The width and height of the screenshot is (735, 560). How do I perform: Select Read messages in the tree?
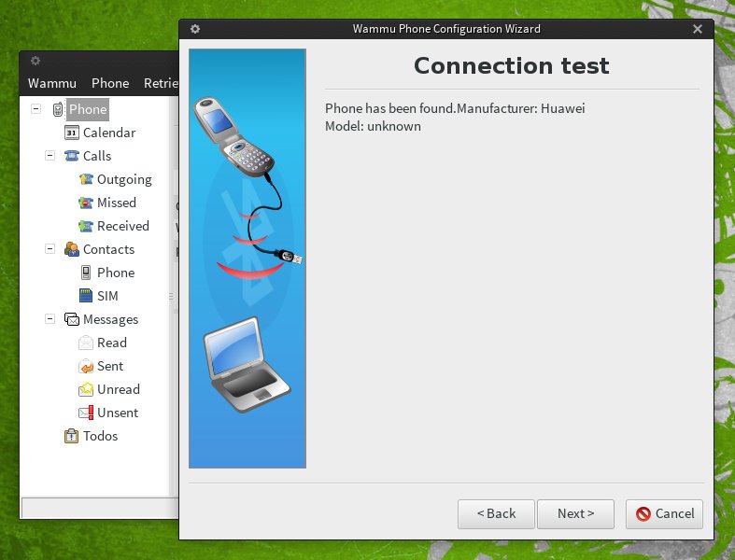pos(111,343)
